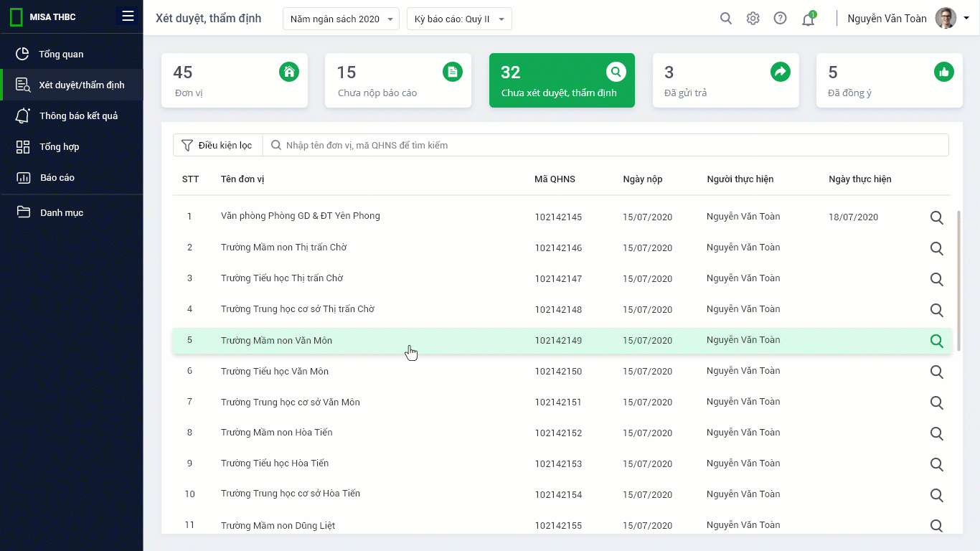Screen dimensions: 980x551
Task: Click Ngày thực hiện column header
Action: [860, 179]
